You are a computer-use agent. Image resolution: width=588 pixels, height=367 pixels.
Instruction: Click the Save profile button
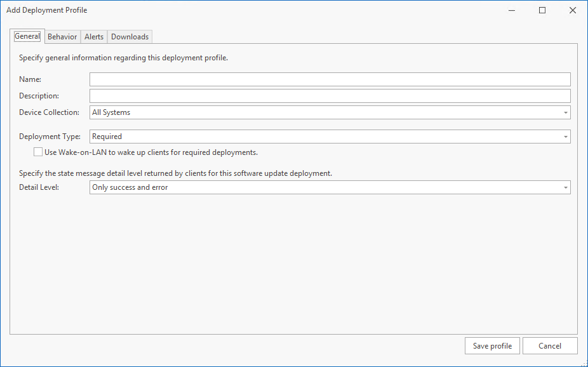pos(492,346)
